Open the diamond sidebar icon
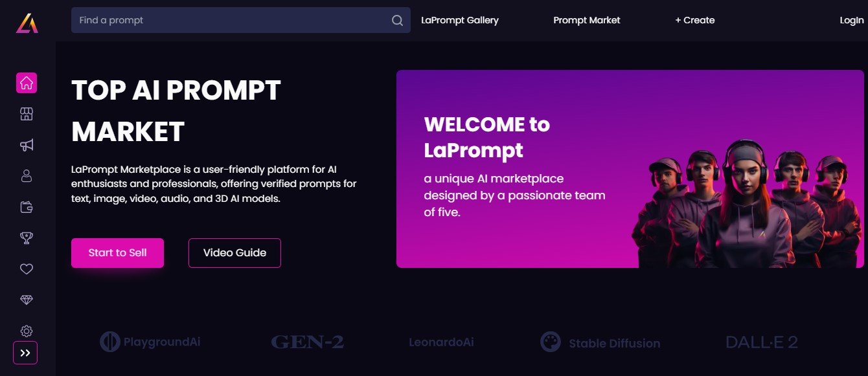The height and width of the screenshot is (376, 868). point(27,300)
